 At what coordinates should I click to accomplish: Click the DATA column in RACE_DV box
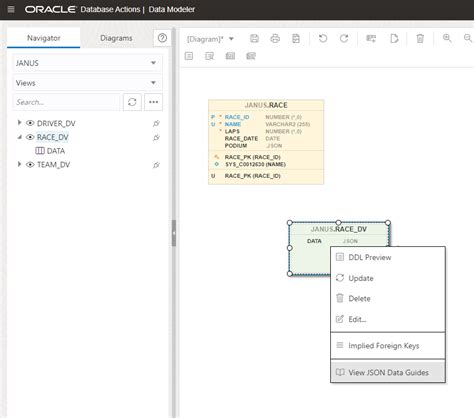click(314, 241)
